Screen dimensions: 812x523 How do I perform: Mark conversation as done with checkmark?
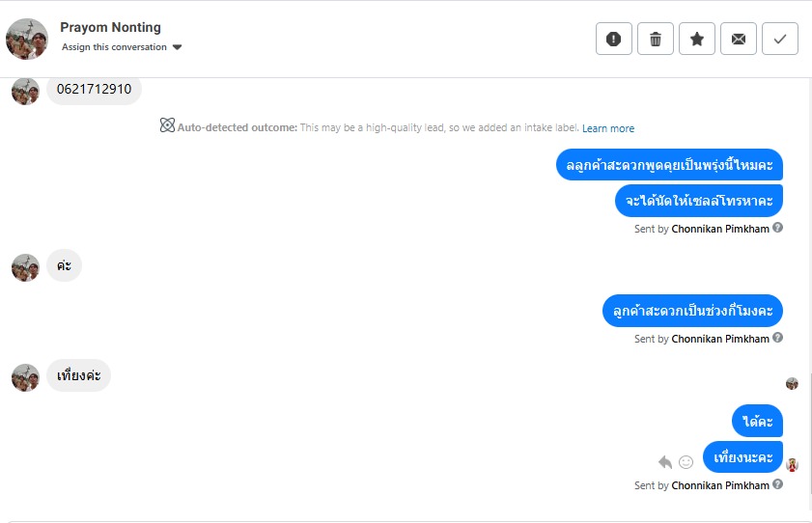(780, 39)
